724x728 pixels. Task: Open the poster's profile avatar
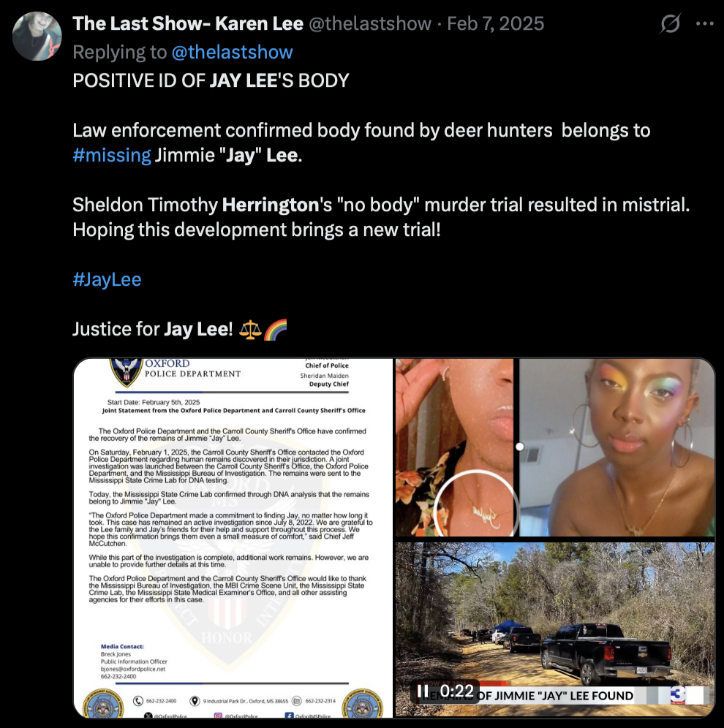point(37,36)
